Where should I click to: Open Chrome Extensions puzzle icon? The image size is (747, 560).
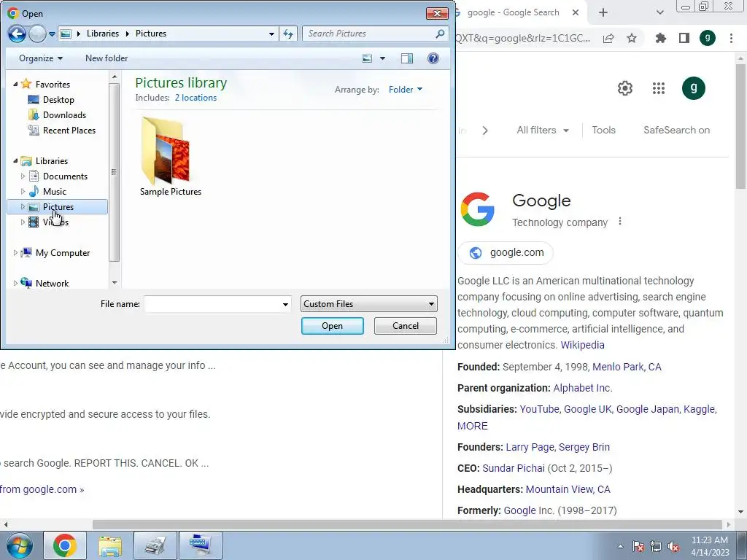click(660, 38)
